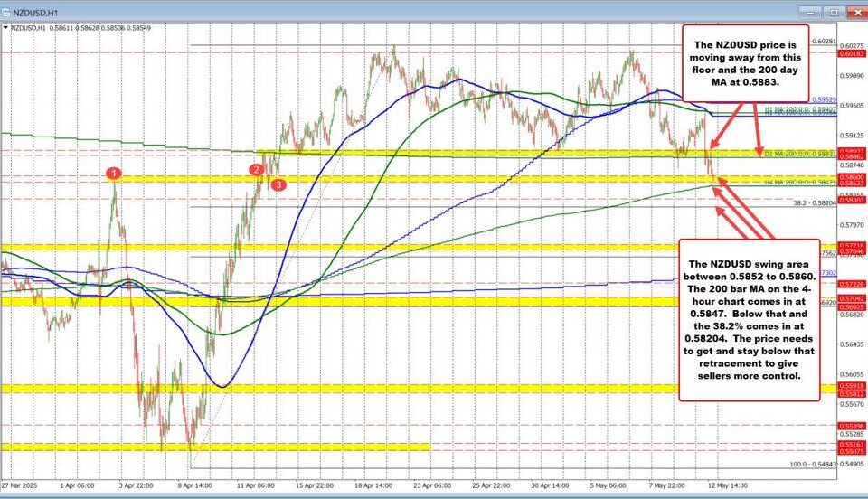Viewport: 868px width, 499px height.
Task: Select the red 0.55398 level label
Action: click(x=852, y=426)
